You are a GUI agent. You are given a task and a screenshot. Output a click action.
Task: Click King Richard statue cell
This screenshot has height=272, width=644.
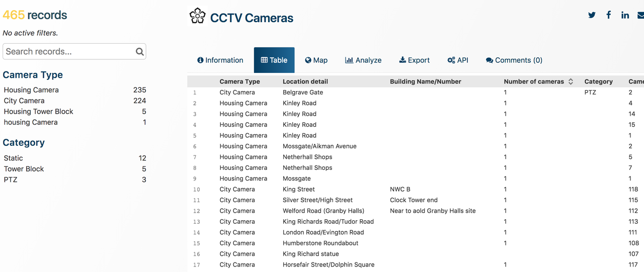pyautogui.click(x=311, y=254)
